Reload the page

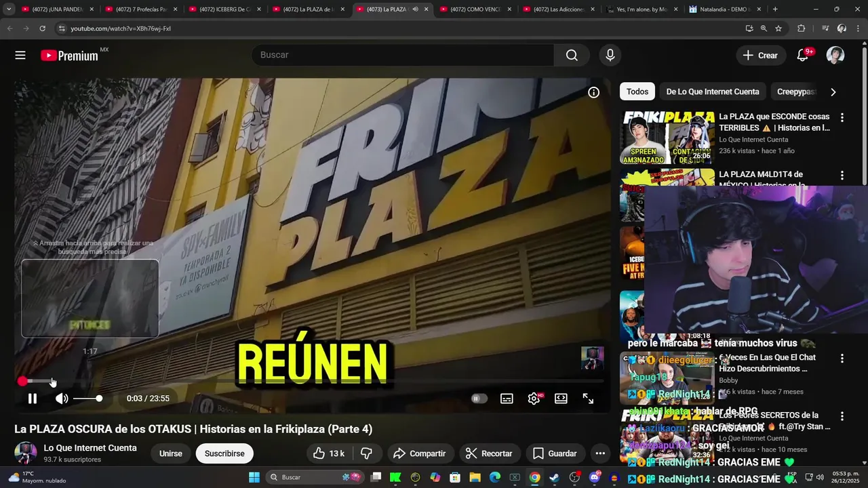pos(42,28)
